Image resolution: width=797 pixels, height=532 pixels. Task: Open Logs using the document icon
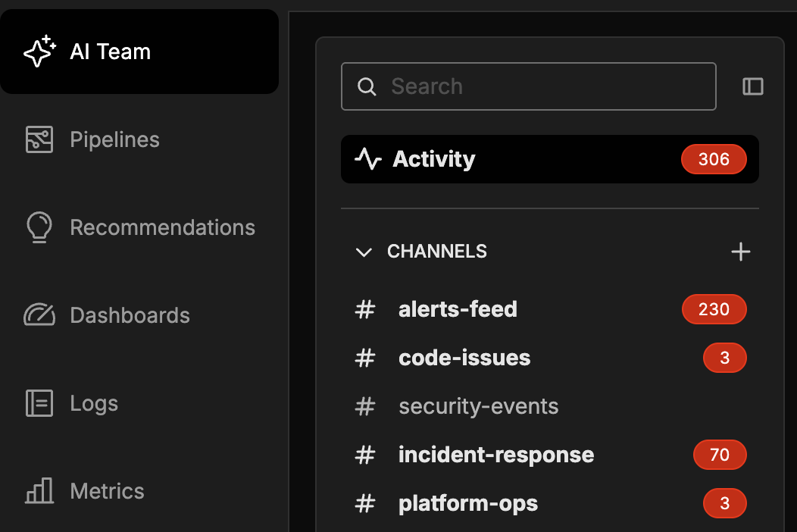(39, 403)
